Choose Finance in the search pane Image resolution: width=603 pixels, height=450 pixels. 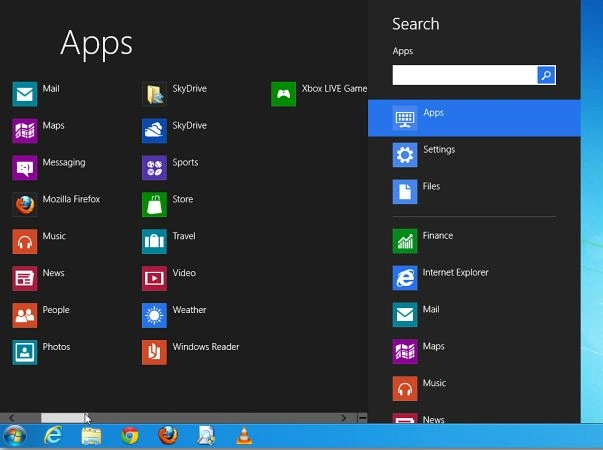point(474,241)
